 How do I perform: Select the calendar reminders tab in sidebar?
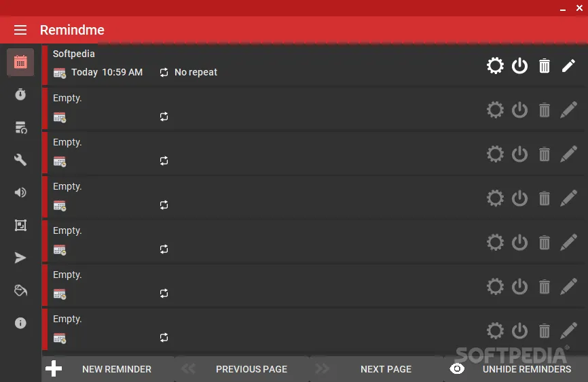[x=20, y=63]
